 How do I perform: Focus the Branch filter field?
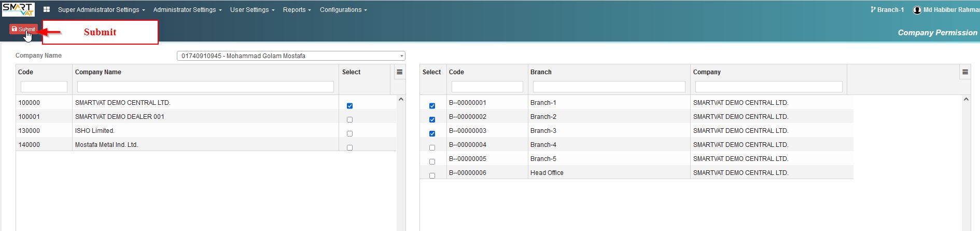(x=609, y=87)
